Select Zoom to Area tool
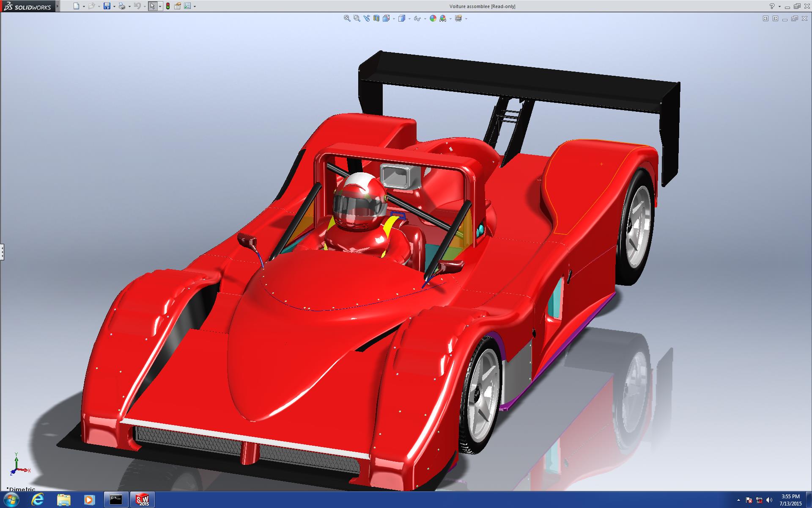Image resolution: width=812 pixels, height=508 pixels. point(357,18)
